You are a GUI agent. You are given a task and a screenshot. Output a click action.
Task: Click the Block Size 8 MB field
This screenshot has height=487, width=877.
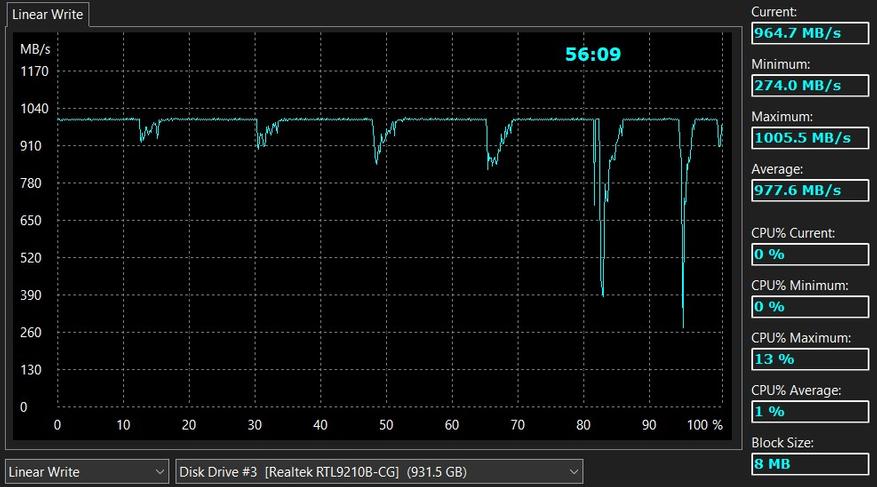click(x=810, y=464)
